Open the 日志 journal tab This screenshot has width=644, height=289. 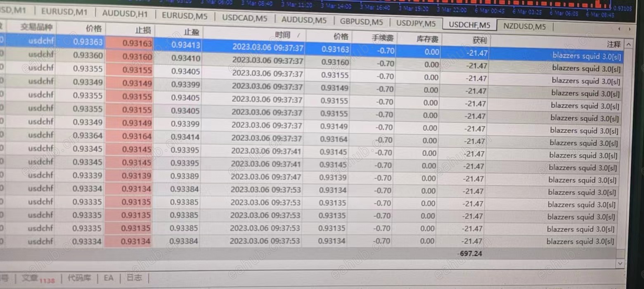pyautogui.click(x=134, y=278)
